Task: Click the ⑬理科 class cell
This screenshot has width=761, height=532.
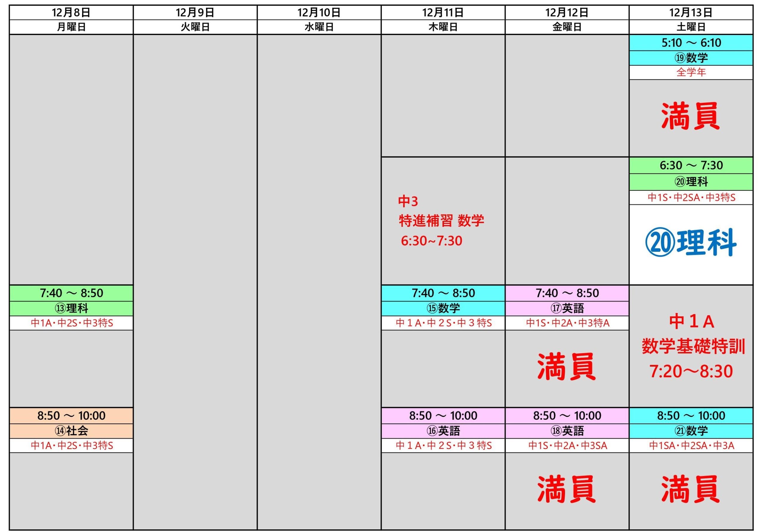Action: pyautogui.click(x=71, y=308)
